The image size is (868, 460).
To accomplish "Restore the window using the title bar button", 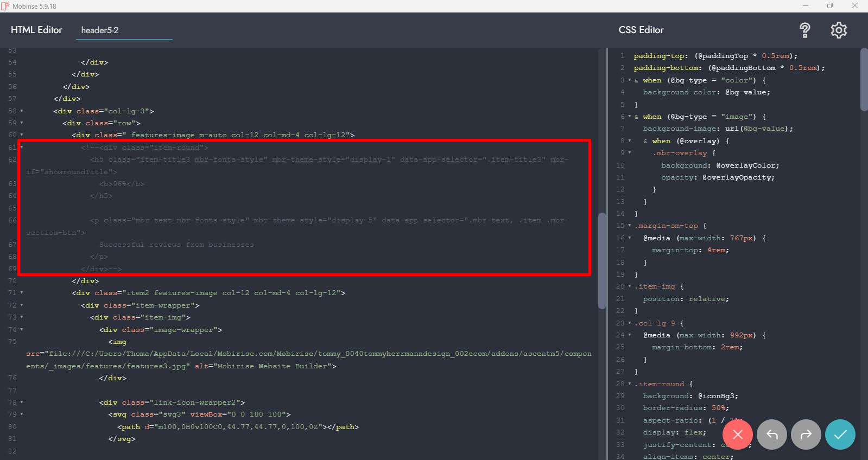I will 829,6.
